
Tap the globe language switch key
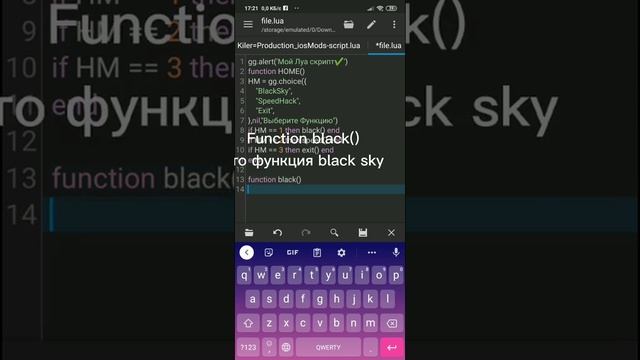286,347
